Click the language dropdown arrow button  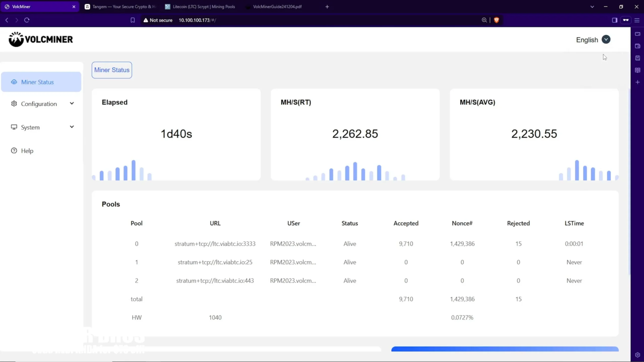(606, 39)
